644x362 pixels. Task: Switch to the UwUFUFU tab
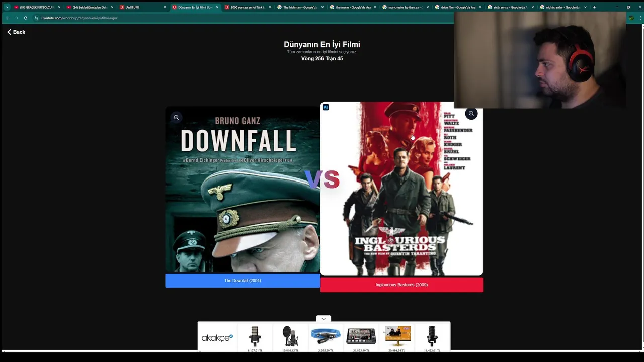pos(142,7)
